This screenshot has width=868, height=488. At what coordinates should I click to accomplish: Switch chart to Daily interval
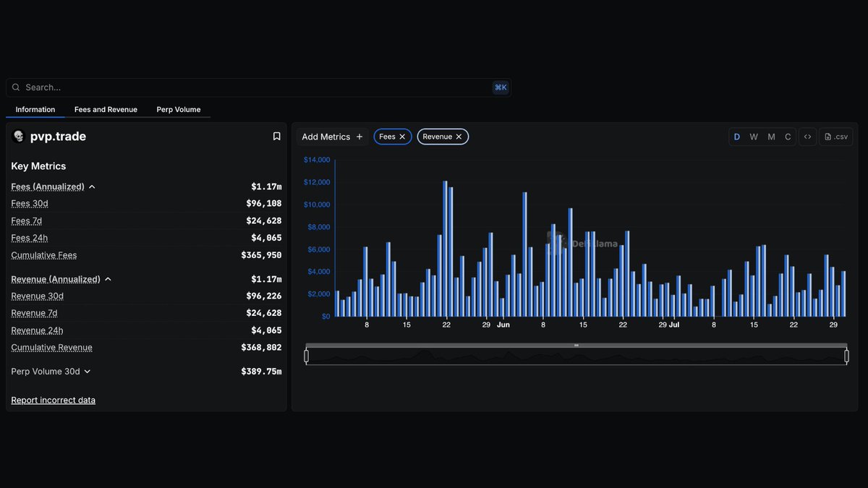point(737,137)
